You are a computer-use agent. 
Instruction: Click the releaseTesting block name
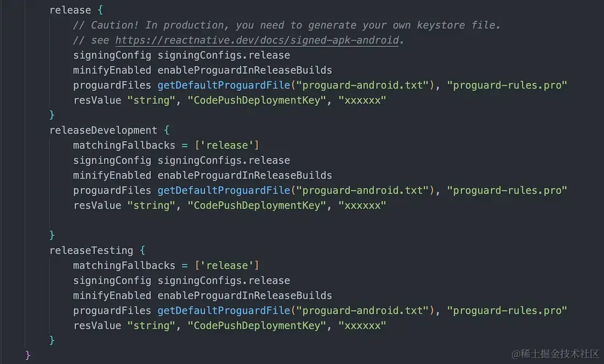point(91,250)
